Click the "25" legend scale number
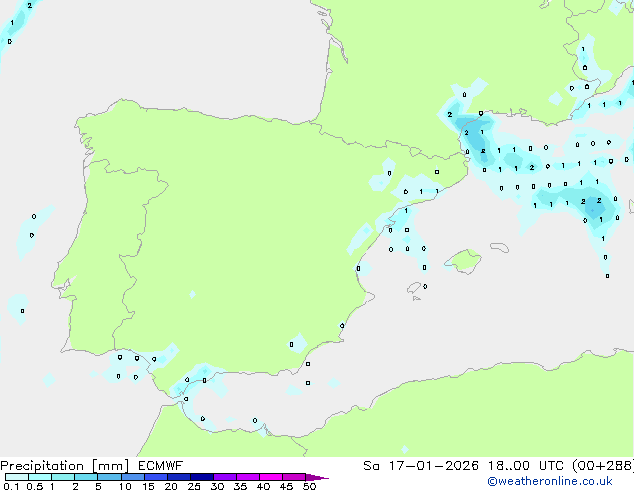 194,486
